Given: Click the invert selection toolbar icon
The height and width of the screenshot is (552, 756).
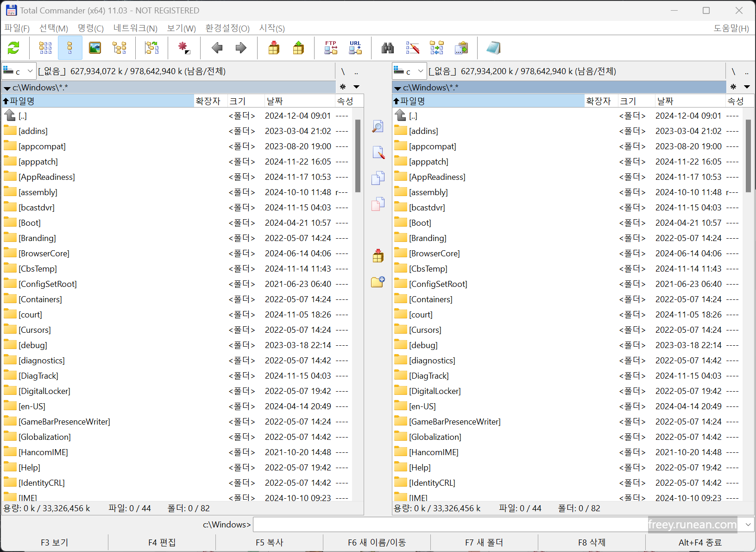Looking at the screenshot, I should pyautogui.click(x=184, y=48).
